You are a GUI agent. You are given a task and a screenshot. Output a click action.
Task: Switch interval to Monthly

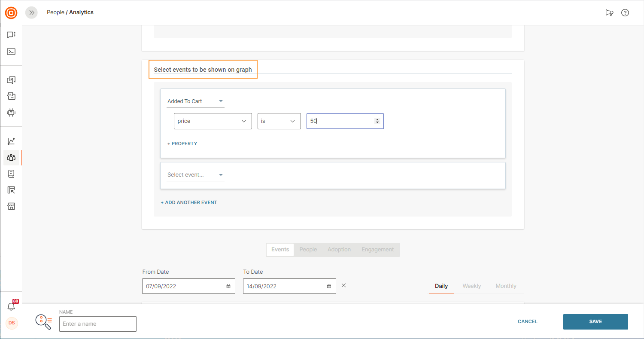pos(506,286)
